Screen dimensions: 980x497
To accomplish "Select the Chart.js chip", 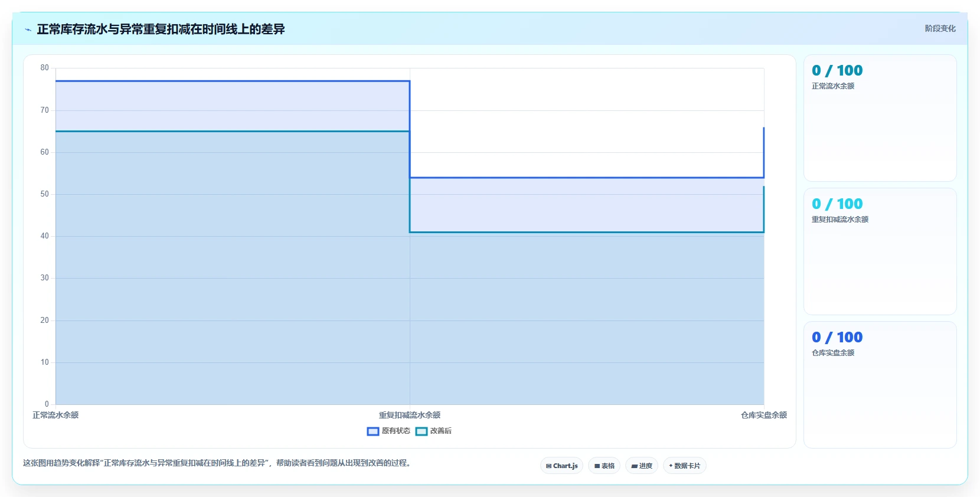I will [x=561, y=466].
